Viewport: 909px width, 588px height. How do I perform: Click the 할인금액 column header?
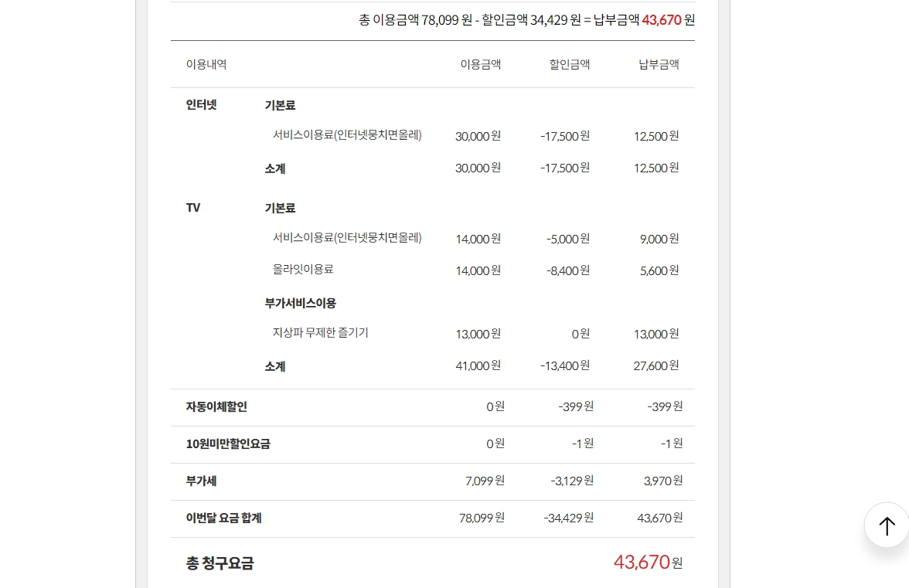(x=570, y=65)
